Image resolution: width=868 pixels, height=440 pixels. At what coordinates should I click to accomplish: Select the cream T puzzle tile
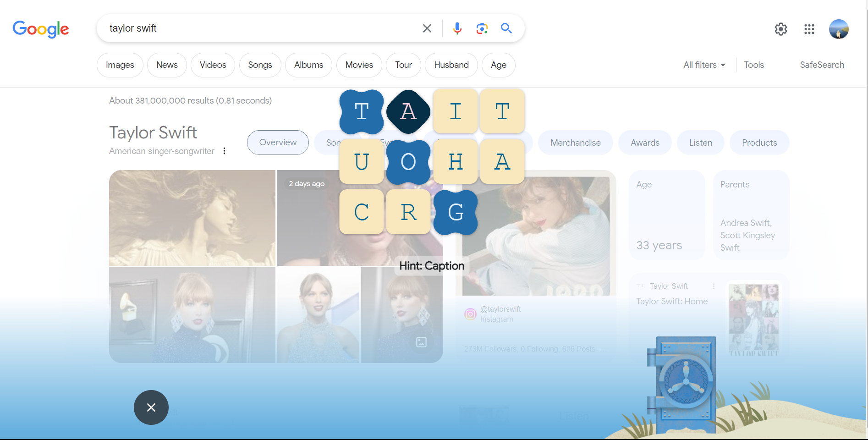point(502,111)
